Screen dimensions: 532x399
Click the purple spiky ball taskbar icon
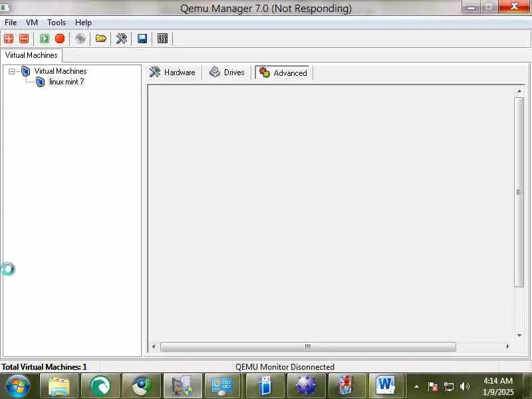pos(307,386)
